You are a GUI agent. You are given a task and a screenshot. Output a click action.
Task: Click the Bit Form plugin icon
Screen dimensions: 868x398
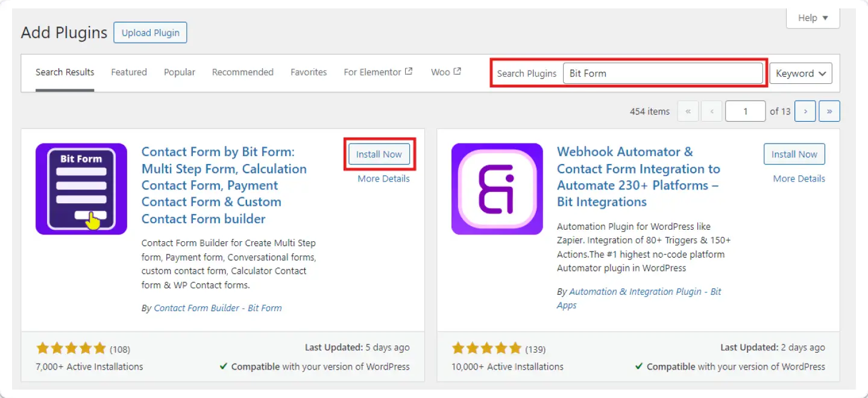[81, 189]
